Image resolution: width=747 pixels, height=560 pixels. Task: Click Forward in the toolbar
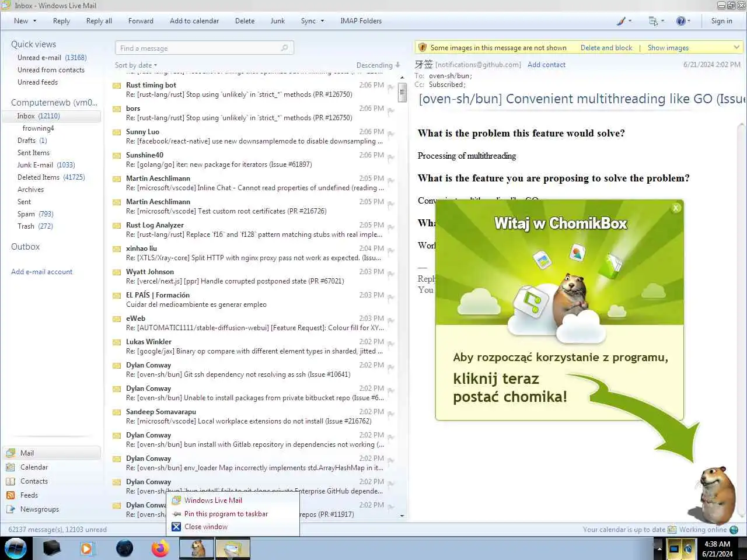point(141,21)
